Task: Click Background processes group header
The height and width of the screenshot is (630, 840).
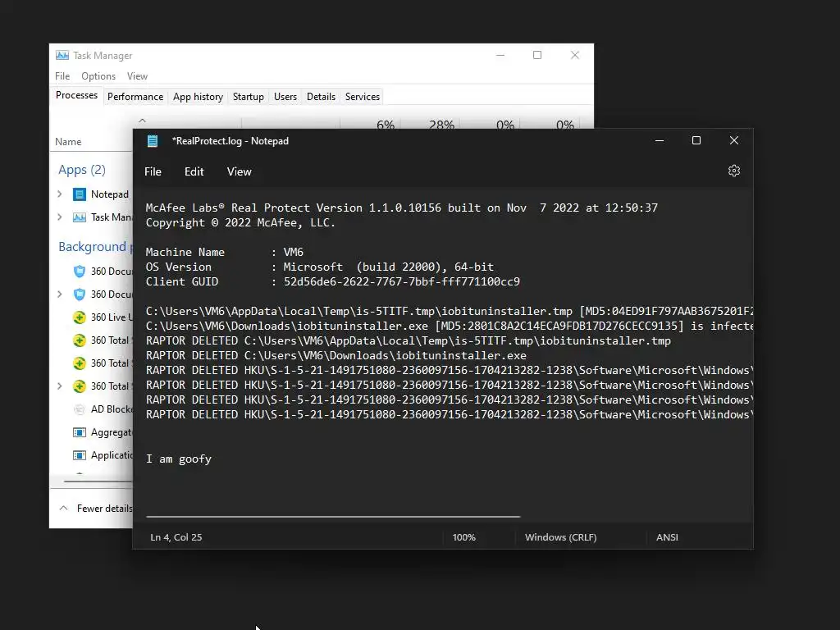Action: point(95,246)
